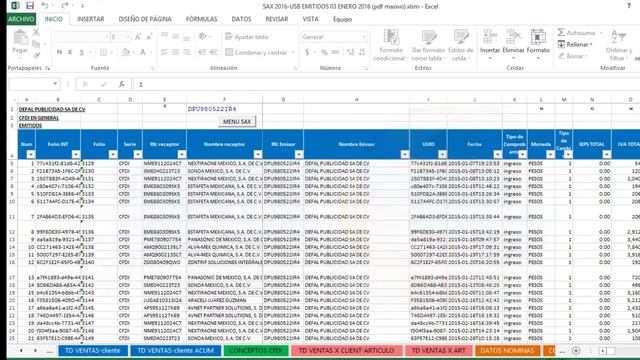Open the Serie column filter arrow
The height and width of the screenshot is (360, 640).
[x=138, y=154]
